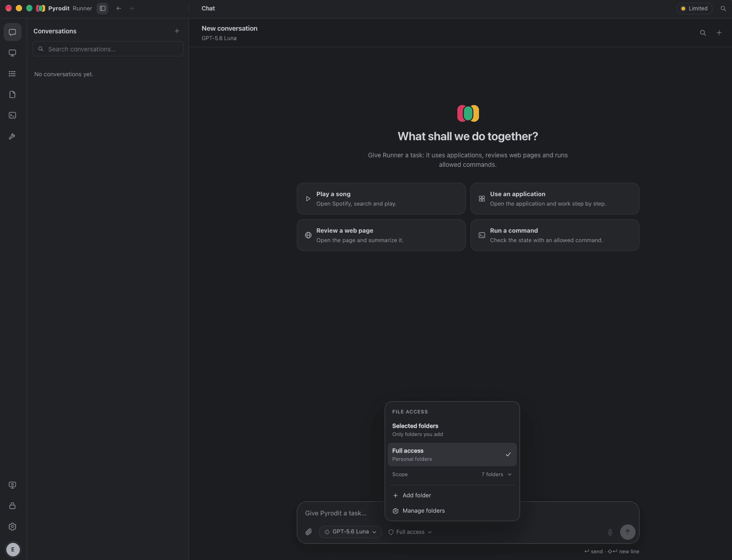Open the GPT-5.6 Luna model dropdown

tap(350, 532)
